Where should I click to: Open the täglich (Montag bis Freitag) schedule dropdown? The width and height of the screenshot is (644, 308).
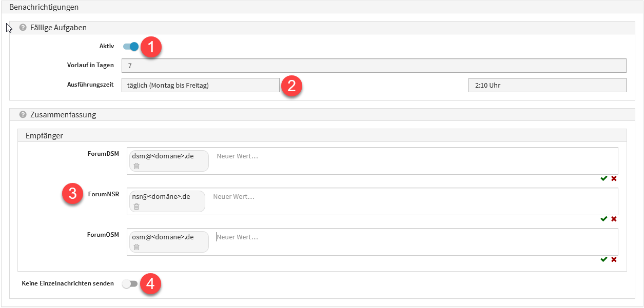201,85
